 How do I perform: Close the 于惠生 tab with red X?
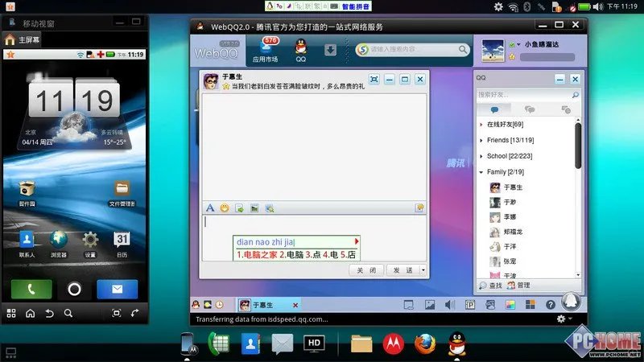point(295,305)
